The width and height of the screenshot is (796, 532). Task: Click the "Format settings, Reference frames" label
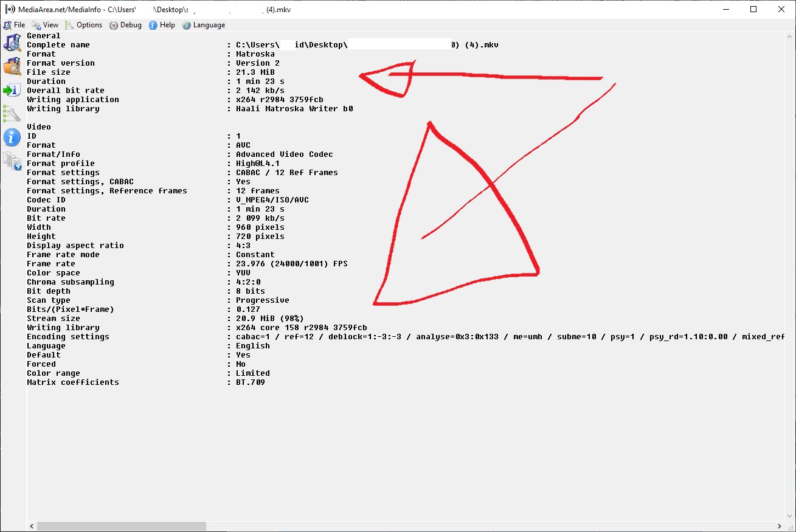pos(107,191)
